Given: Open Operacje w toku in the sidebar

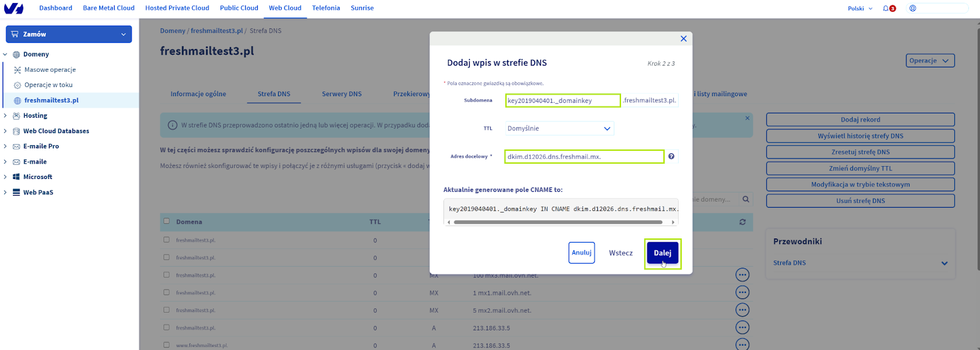Looking at the screenshot, I should tap(48, 85).
